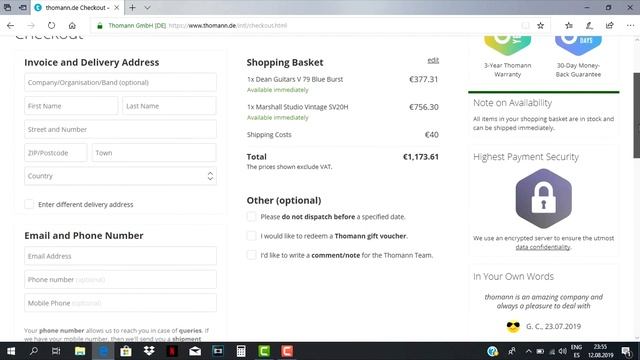
Task: Share this page icon
Action: tap(609, 25)
